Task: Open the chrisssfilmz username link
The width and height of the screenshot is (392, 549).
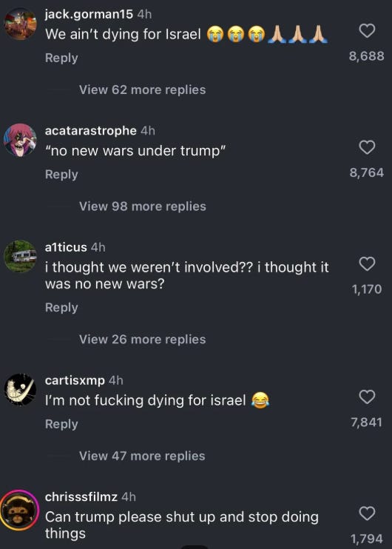Action: click(x=81, y=496)
